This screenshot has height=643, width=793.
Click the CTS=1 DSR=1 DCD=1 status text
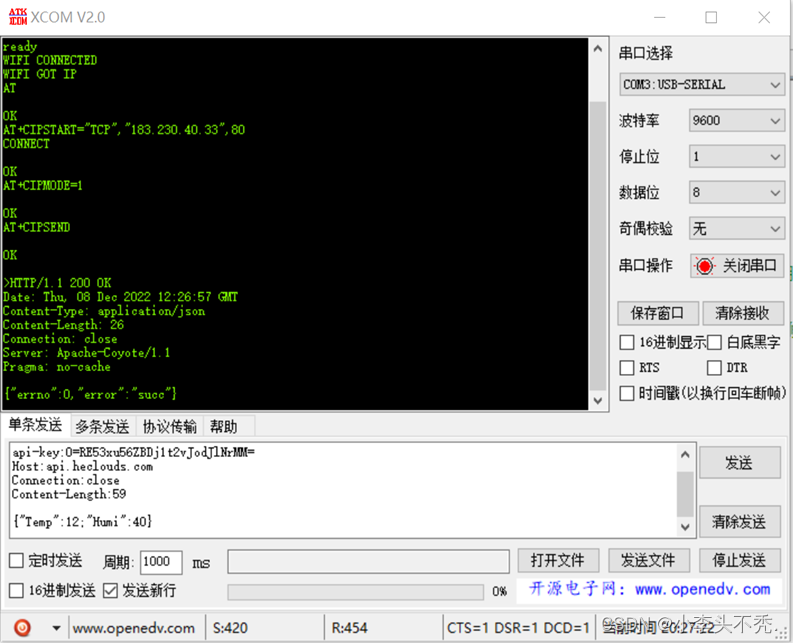518,628
